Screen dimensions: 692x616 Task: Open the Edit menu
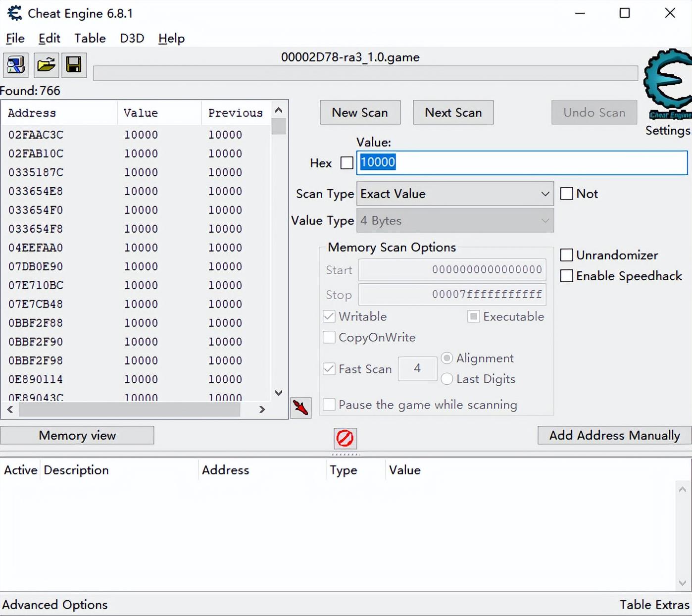click(49, 38)
